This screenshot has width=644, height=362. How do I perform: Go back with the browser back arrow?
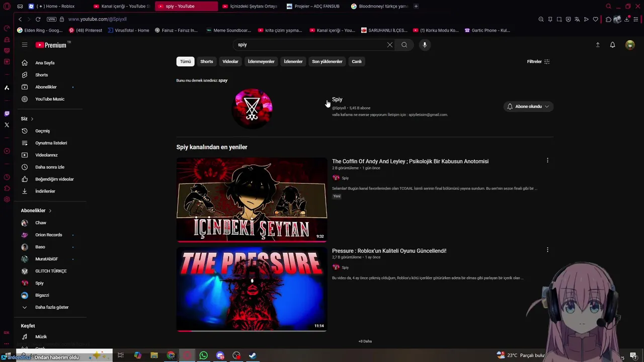pos(20,19)
